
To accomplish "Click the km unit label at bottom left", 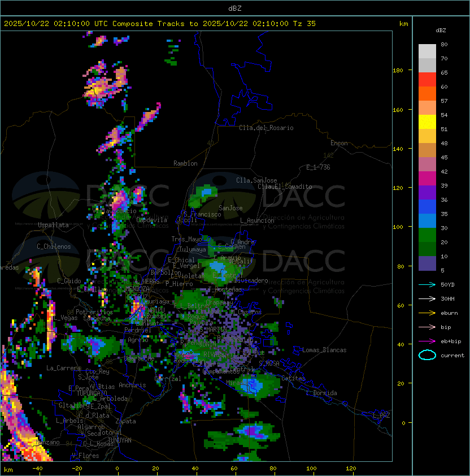I will point(8,470).
